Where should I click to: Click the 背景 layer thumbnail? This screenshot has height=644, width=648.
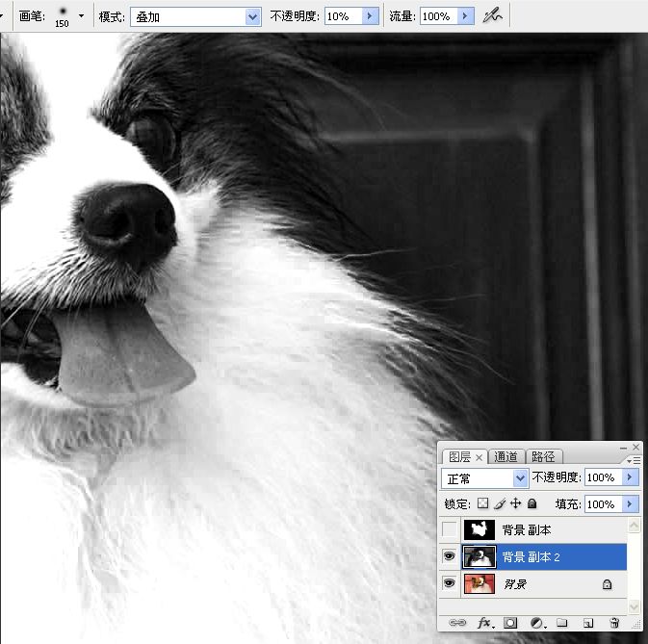coord(480,583)
